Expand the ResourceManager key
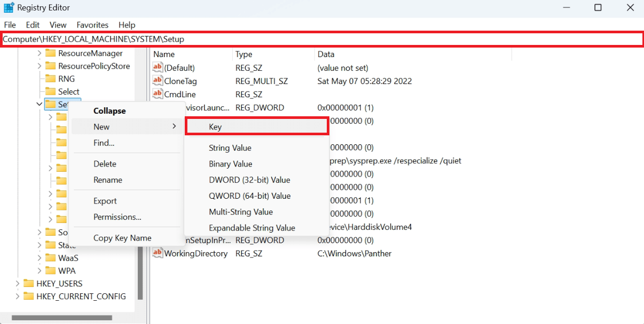This screenshot has width=644, height=324. click(x=39, y=53)
